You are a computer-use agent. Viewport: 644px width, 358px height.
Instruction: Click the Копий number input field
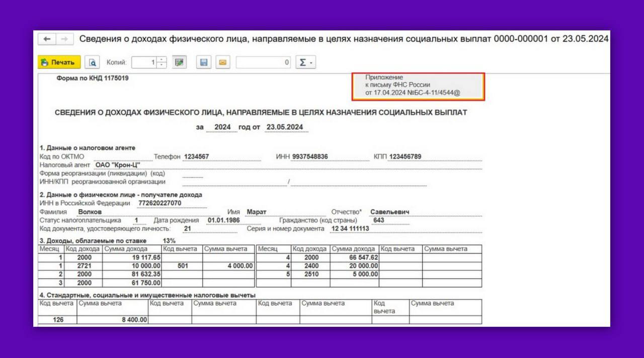(x=144, y=62)
